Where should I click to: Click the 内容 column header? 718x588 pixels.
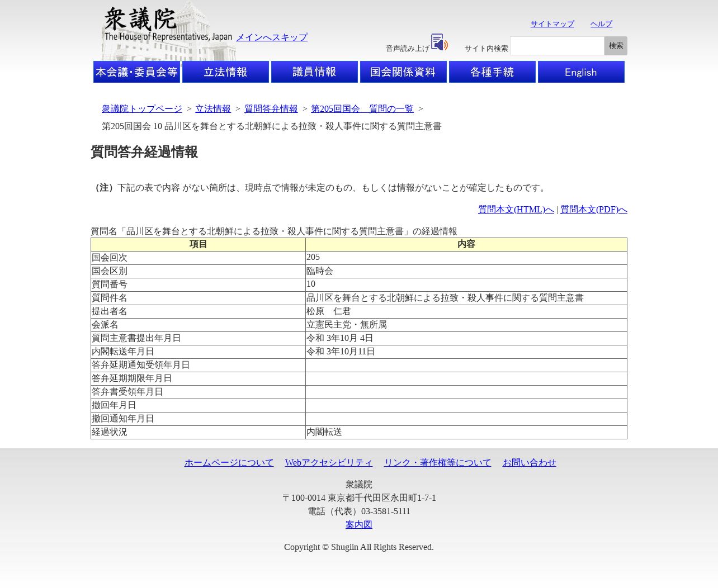point(466,244)
